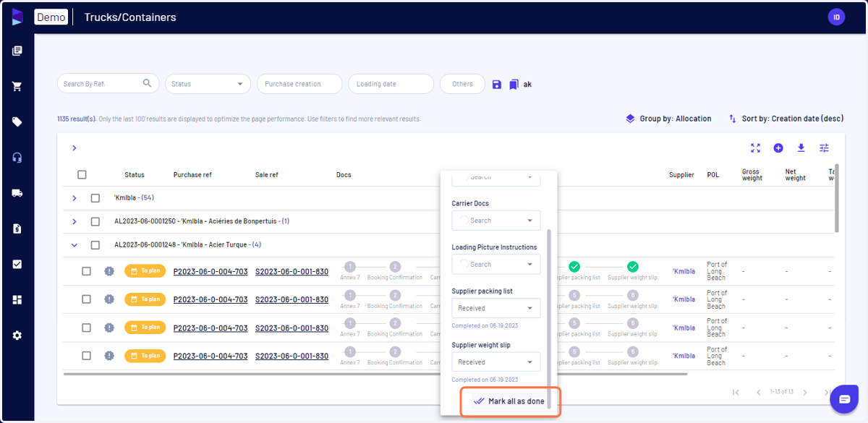
Task: Click the download icon above table
Action: 801,148
